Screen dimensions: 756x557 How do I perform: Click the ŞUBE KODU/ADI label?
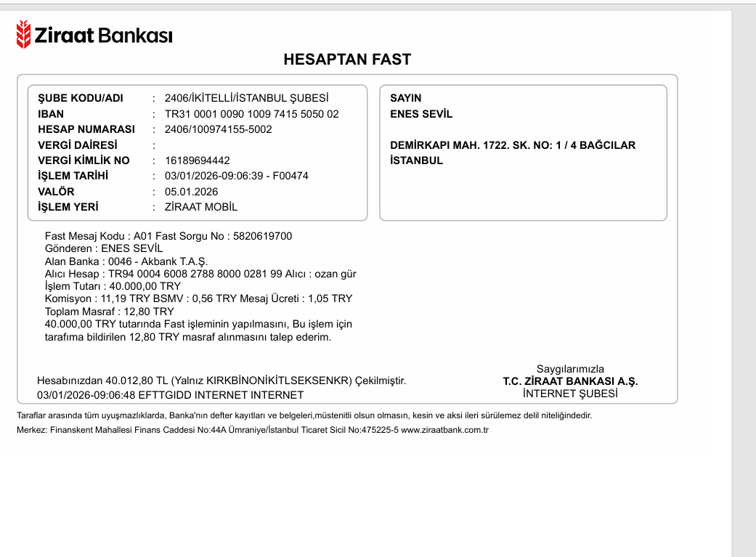pyautogui.click(x=81, y=98)
